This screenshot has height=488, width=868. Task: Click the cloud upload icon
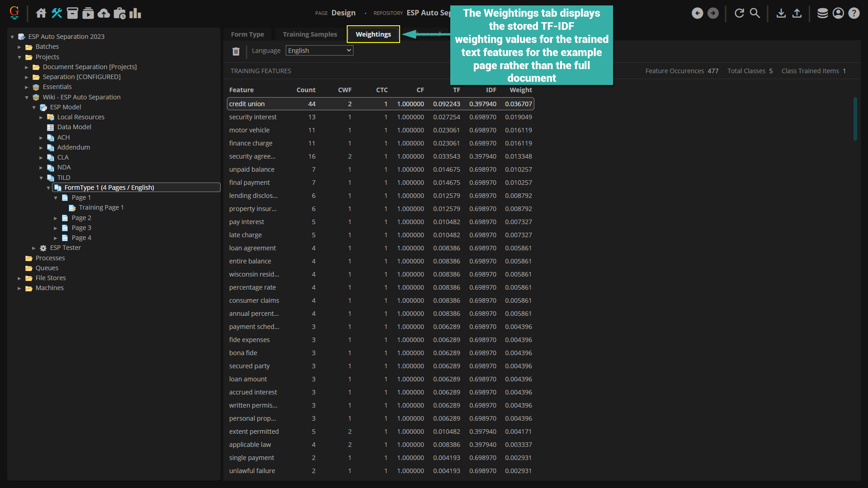click(104, 13)
